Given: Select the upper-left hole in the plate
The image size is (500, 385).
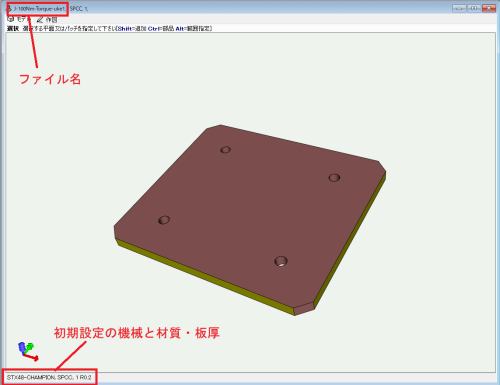Looking at the screenshot, I should click(226, 150).
